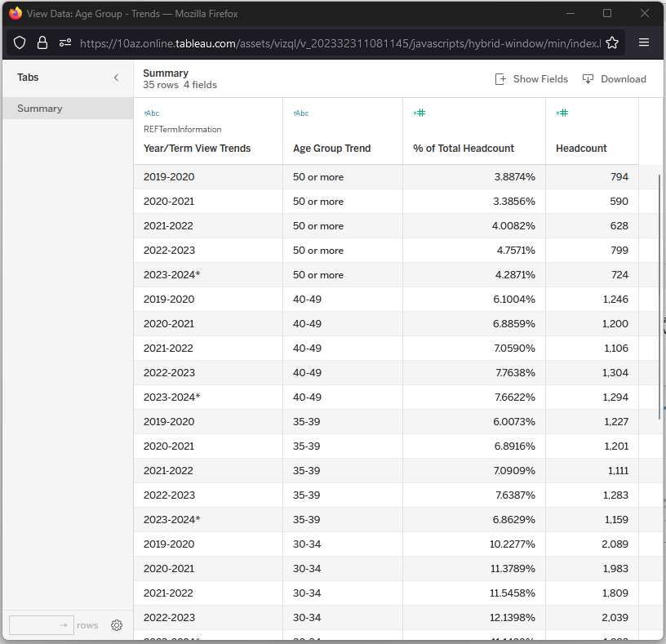Collapse the Tabs side panel

pyautogui.click(x=116, y=78)
